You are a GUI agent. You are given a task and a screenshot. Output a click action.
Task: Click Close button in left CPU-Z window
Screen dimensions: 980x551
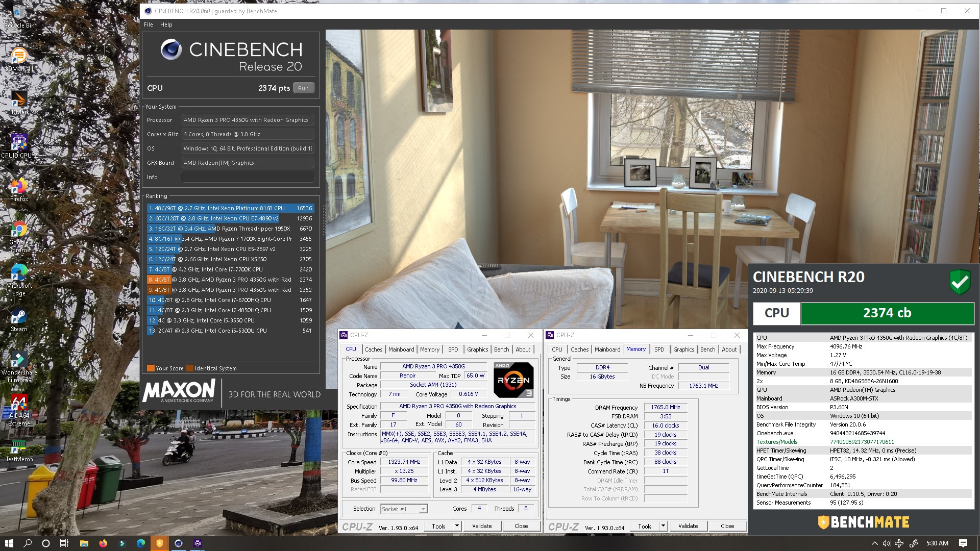tap(521, 526)
